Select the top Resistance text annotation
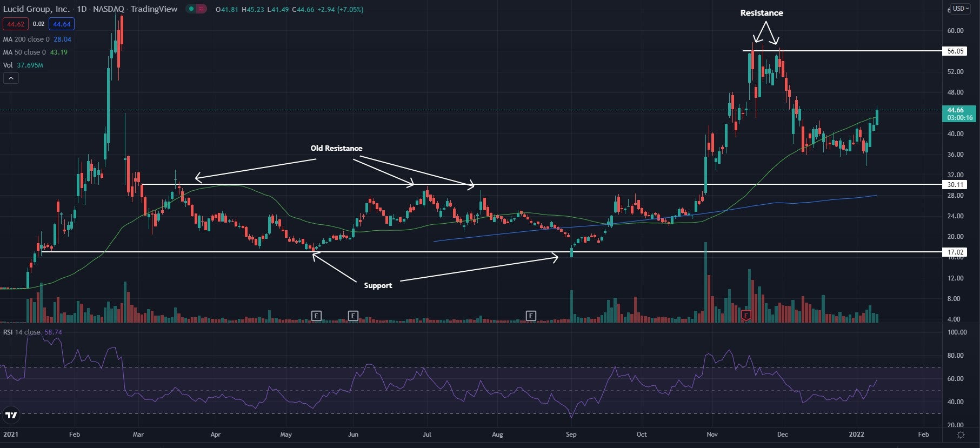 (762, 13)
